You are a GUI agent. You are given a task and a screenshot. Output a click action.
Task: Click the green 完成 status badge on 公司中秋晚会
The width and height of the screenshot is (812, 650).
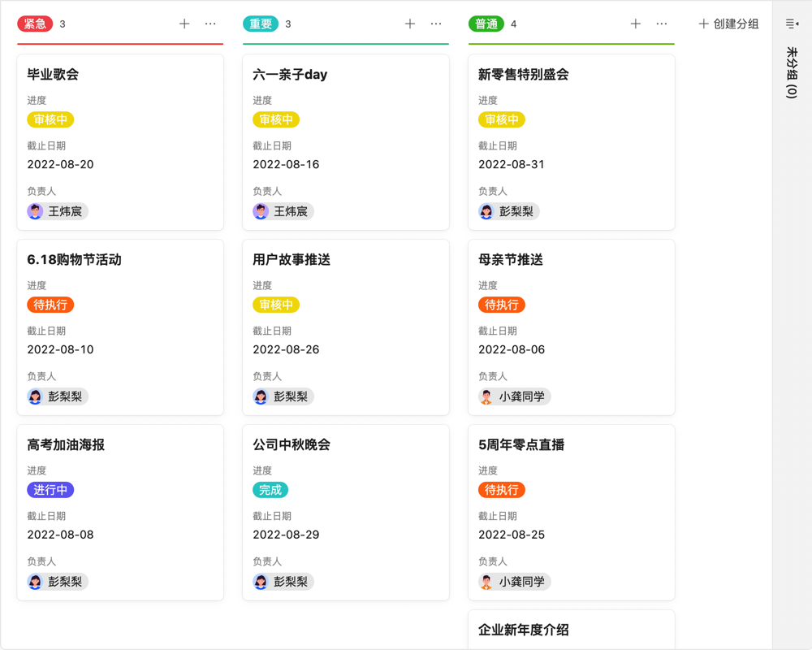click(x=270, y=490)
